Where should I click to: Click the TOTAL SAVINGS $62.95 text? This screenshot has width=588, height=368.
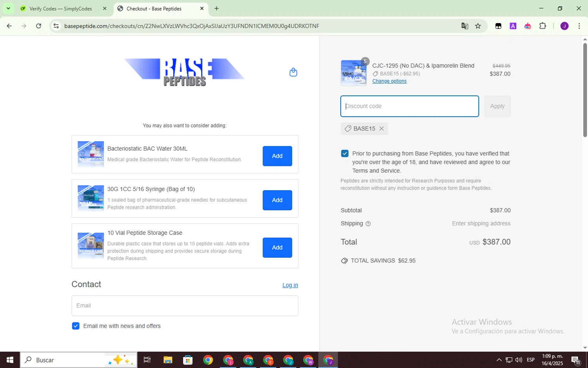tap(383, 261)
